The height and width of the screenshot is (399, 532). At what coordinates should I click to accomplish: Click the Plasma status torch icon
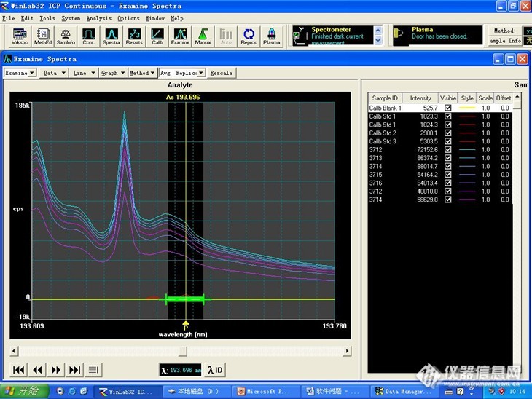click(x=399, y=33)
